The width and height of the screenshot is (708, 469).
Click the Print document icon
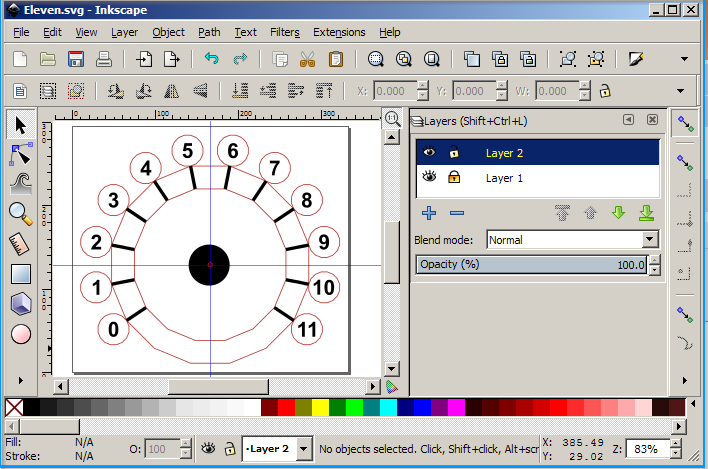103,59
